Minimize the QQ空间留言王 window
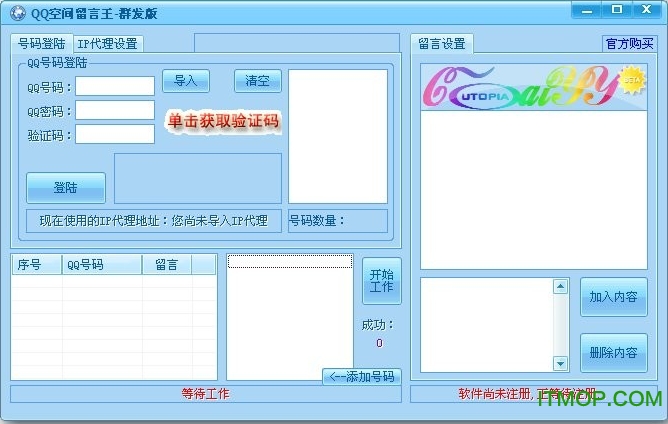This screenshot has width=668, height=424. (x=587, y=10)
